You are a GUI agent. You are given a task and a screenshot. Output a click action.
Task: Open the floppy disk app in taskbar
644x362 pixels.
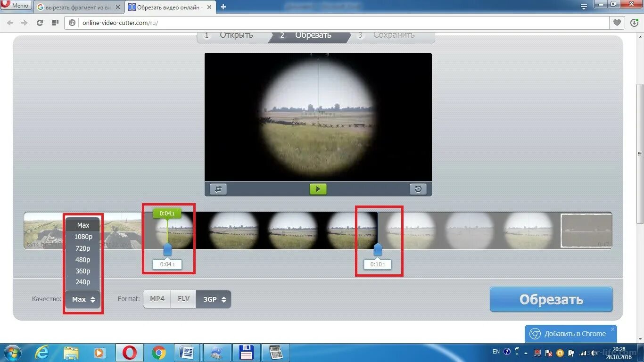(247, 353)
